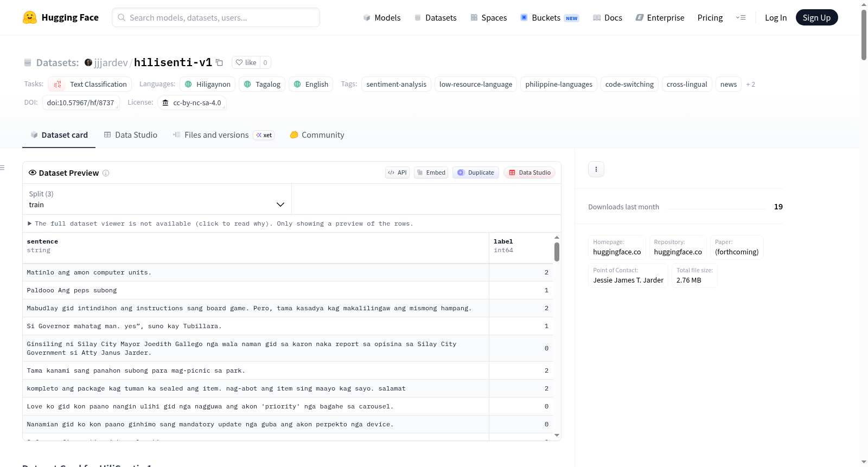
Task: Open the three-dot options menu
Action: click(x=596, y=169)
